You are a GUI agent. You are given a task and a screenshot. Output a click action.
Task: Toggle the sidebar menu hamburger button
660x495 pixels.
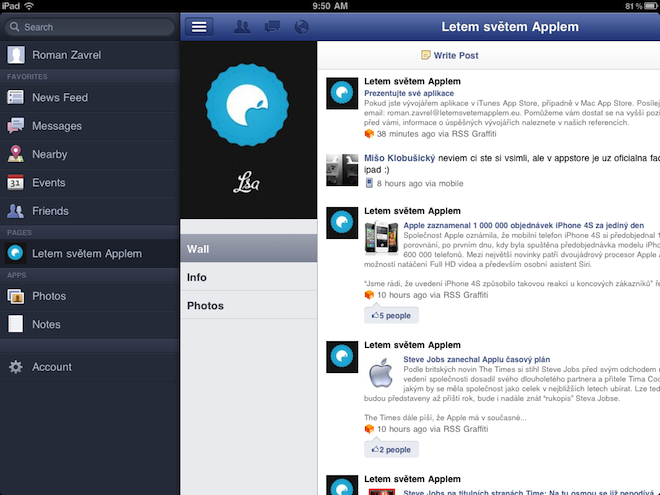199,27
